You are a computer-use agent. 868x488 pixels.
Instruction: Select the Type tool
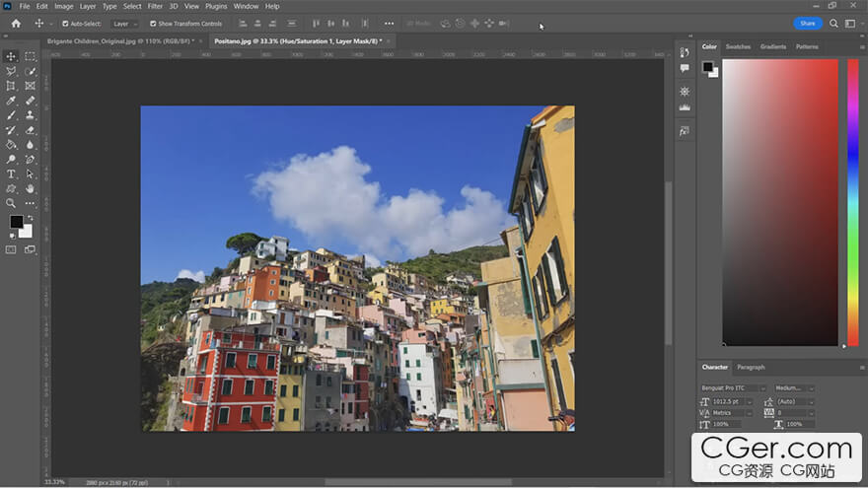[11, 174]
